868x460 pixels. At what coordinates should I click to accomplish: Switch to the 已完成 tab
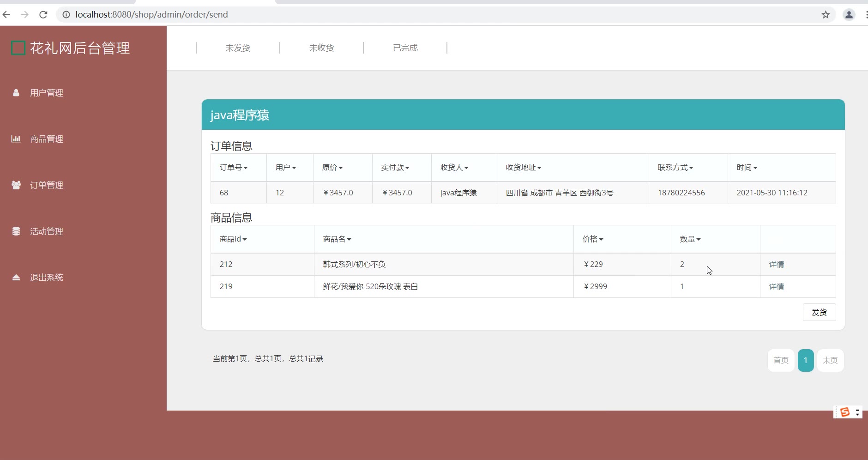[405, 48]
